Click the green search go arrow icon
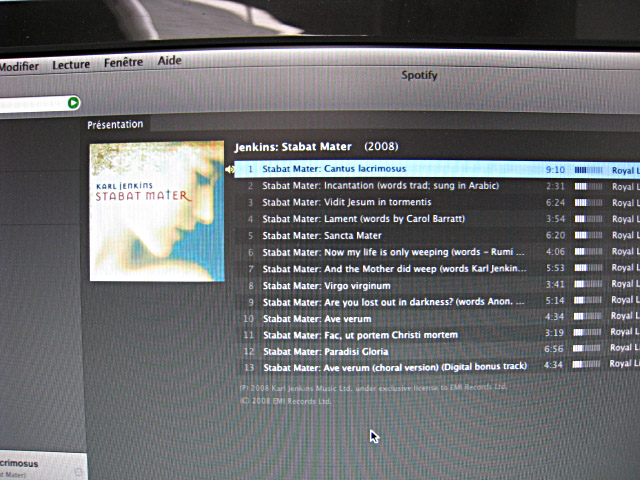The height and width of the screenshot is (480, 640). [73, 103]
